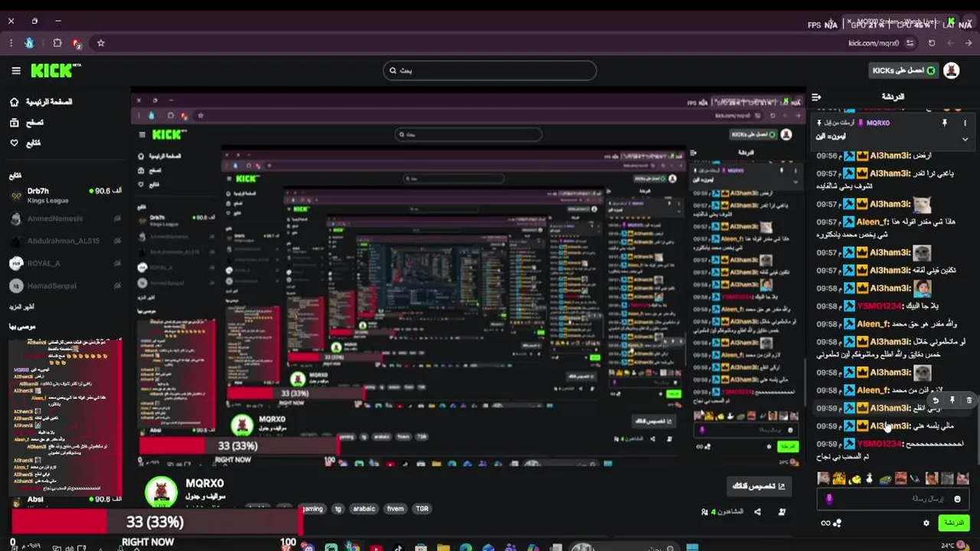This screenshot has height=551, width=980.
Task: Click the green KICK logo in the page header
Action: point(55,70)
